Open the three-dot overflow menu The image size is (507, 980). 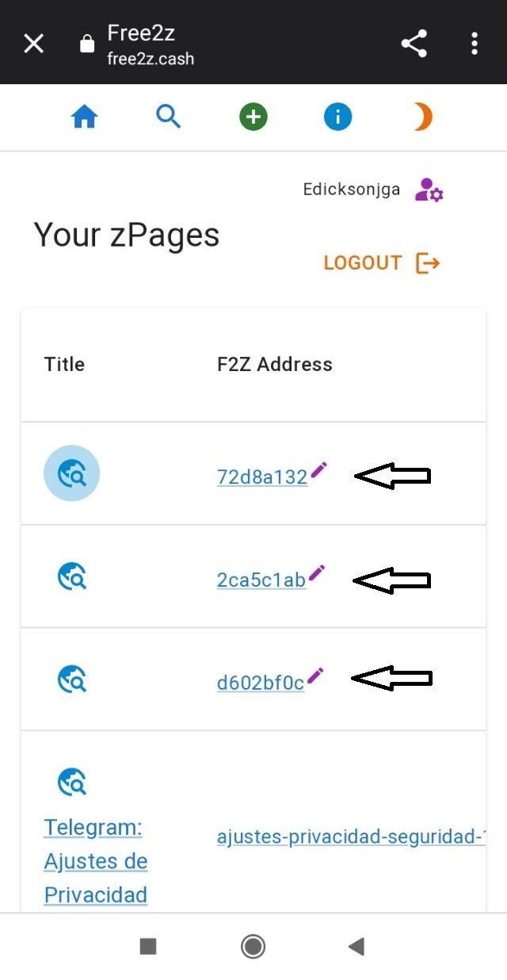tap(474, 44)
